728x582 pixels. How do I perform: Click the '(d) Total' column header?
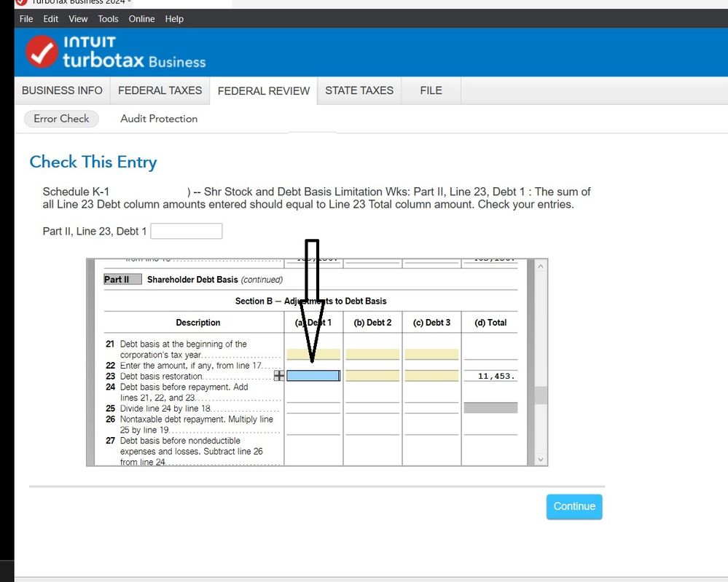(490, 323)
